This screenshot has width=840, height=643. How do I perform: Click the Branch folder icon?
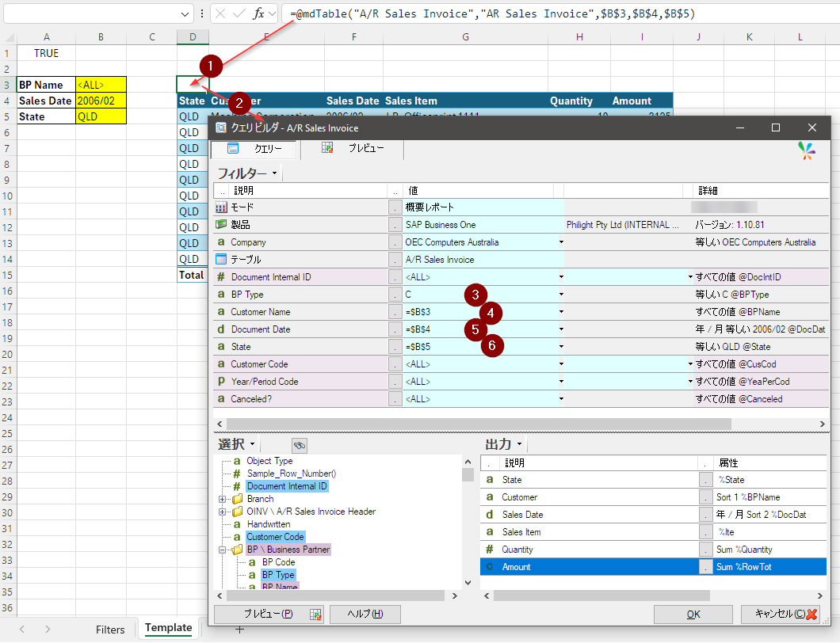coord(237,499)
